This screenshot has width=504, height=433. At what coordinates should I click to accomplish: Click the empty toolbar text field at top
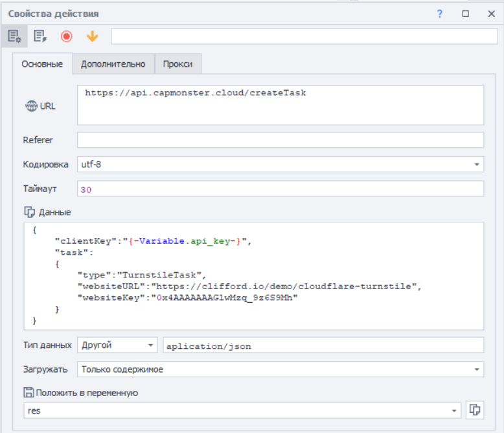click(304, 36)
